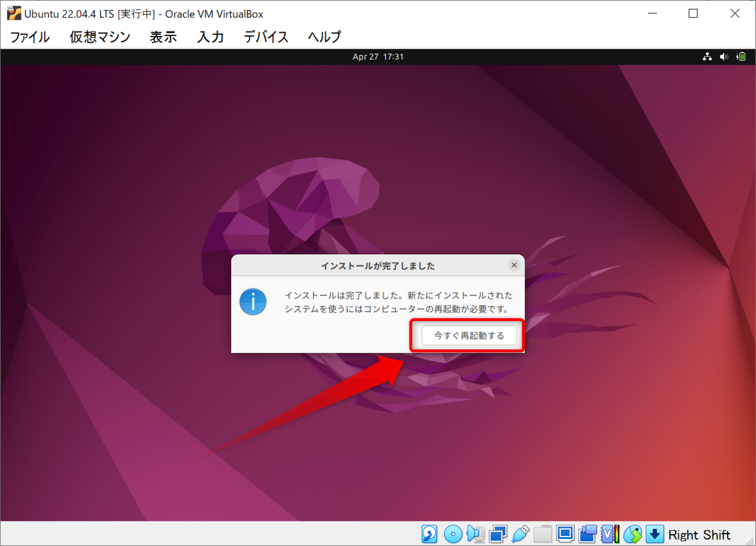The height and width of the screenshot is (546, 756).
Task: Click the recording status icon
Action: click(x=588, y=534)
